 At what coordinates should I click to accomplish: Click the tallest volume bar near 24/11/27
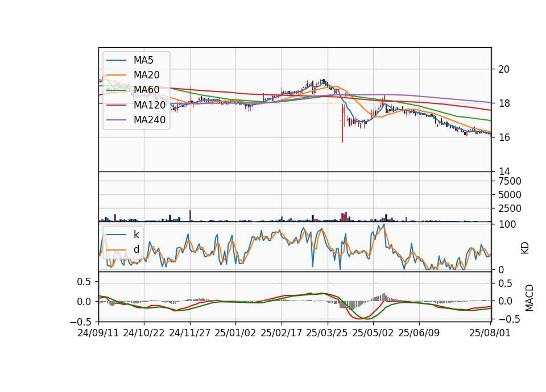click(190, 216)
